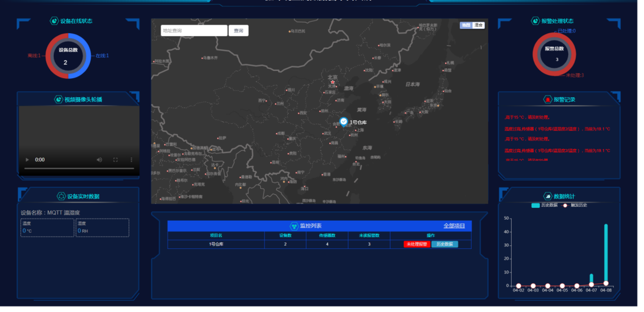Click the 设备在线状态 panel header icon
This screenshot has width=644, height=312.
point(54,21)
